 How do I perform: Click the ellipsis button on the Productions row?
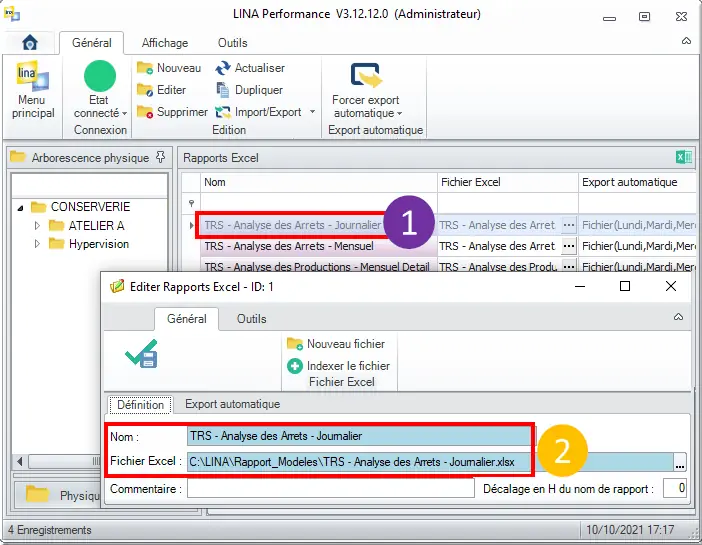[x=569, y=266]
